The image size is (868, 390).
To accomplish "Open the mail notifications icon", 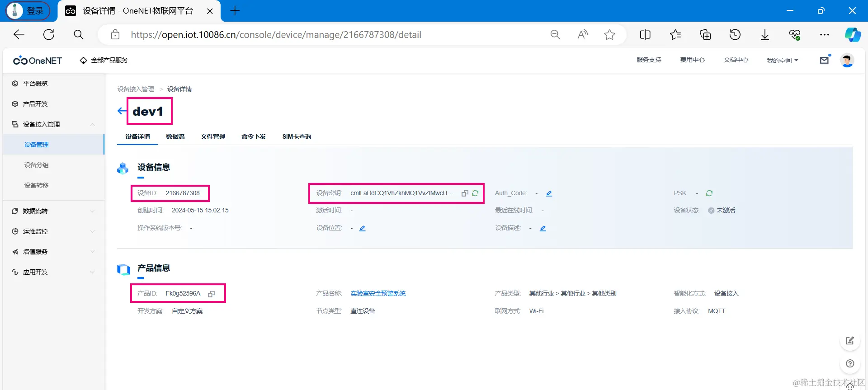I will [825, 60].
